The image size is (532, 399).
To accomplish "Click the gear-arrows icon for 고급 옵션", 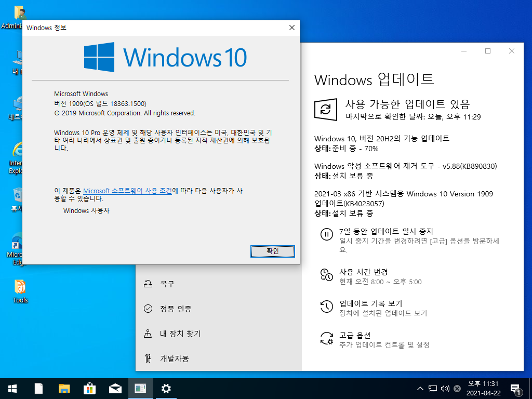I will 327,338.
